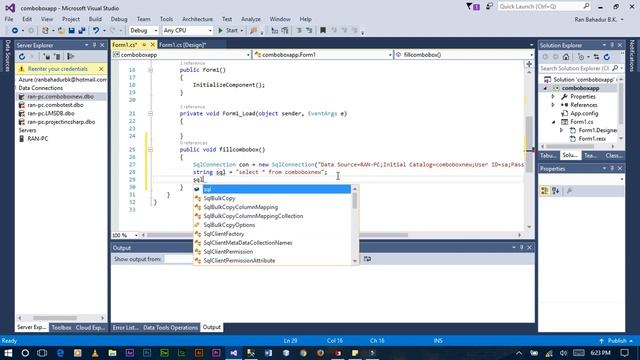Viewport: 640px width, 360px height.
Task: Dismiss the Reenter your credentials bar
Action: click(101, 69)
